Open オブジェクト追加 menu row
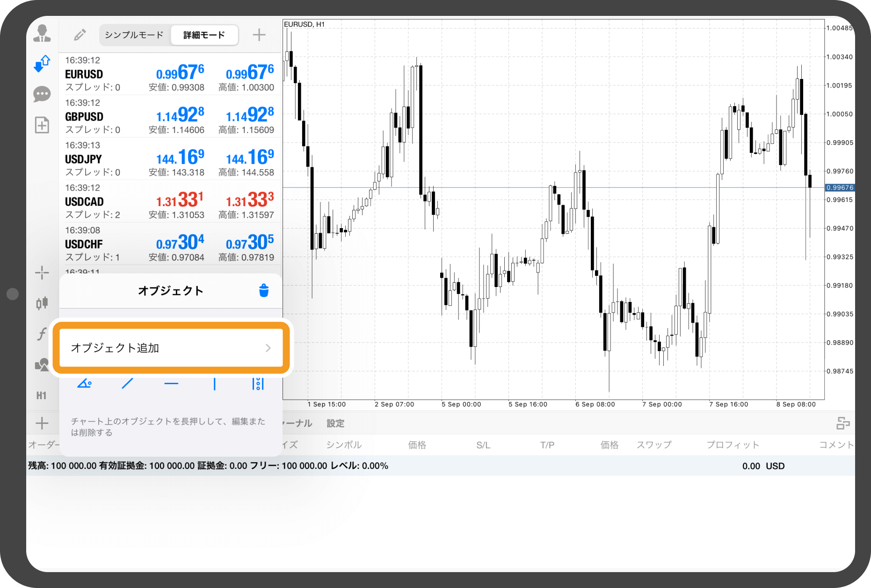871x588 pixels. 171,348
